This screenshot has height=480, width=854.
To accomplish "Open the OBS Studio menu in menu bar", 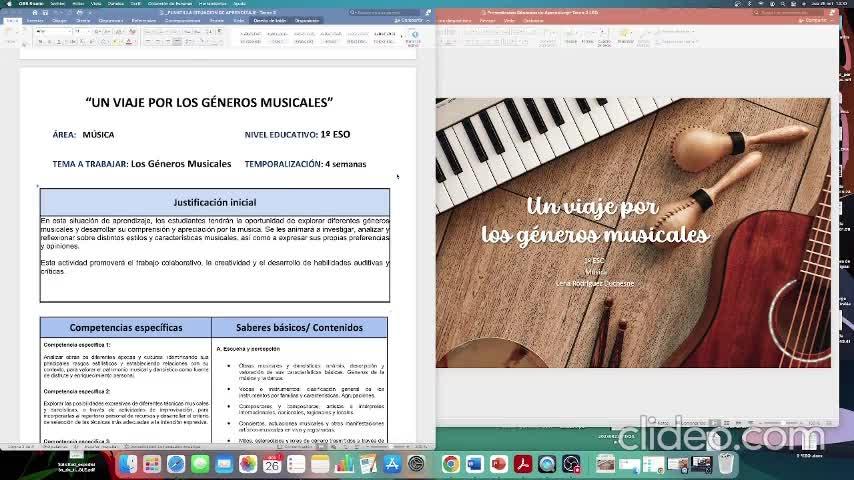I will click(x=30, y=4).
